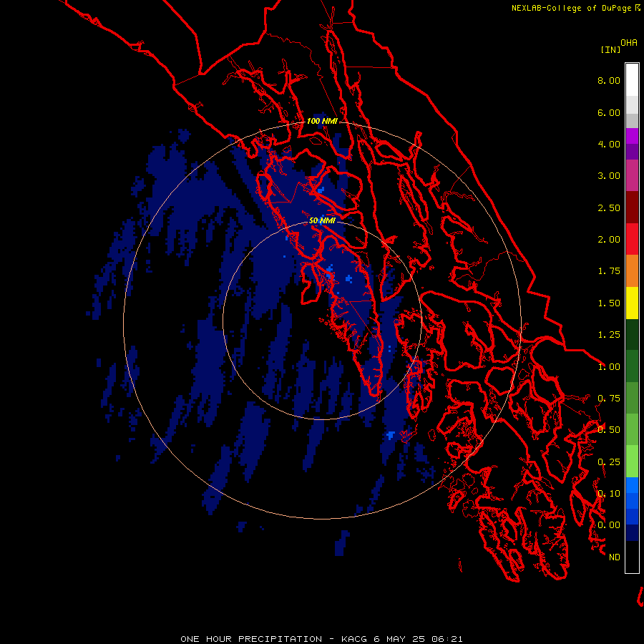Click the KACG station identifier

[354, 639]
